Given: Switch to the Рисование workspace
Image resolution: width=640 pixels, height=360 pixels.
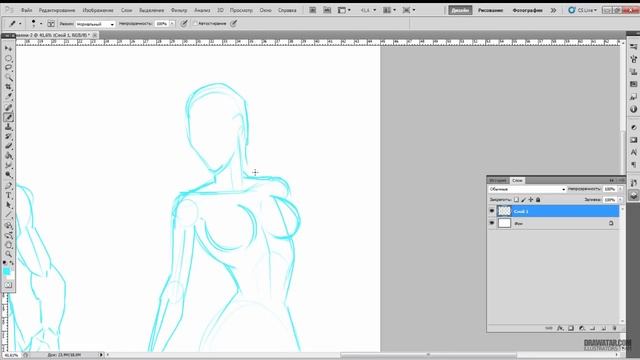Looking at the screenshot, I should [490, 10].
